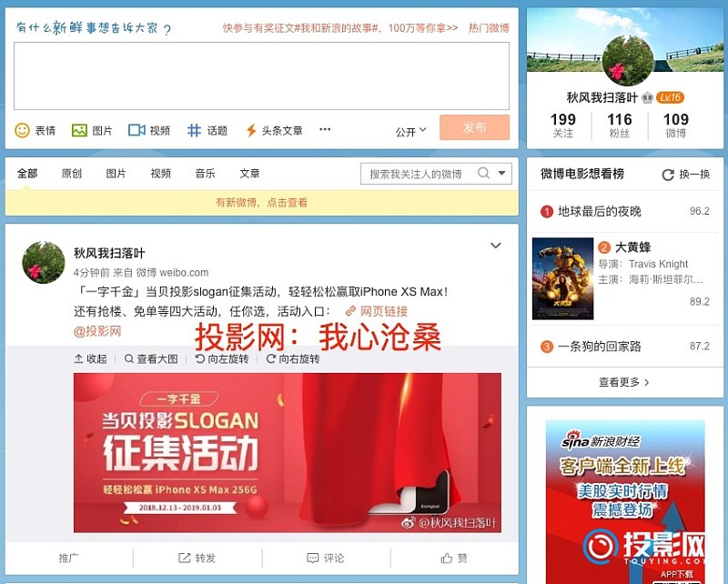This screenshot has height=584, width=728.
Task: Rotate the image right (向右旋转)
Action: 270,358
